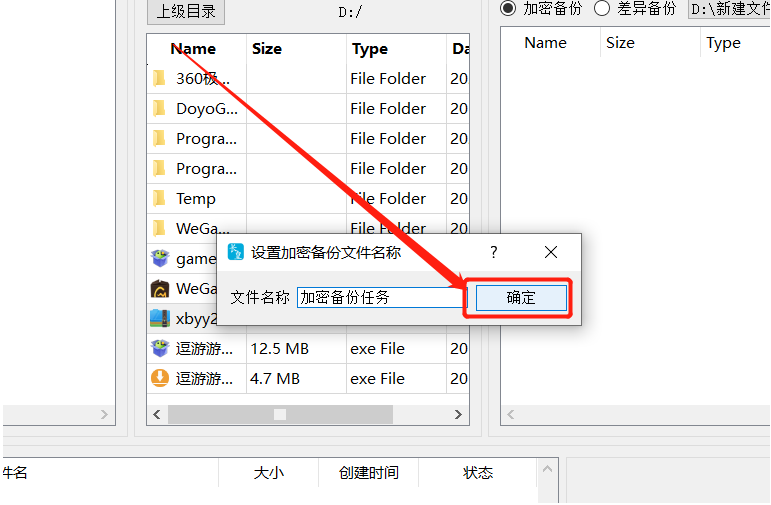The width and height of the screenshot is (771, 505).
Task: Click the WeGa application brown icon
Action: pos(160,289)
